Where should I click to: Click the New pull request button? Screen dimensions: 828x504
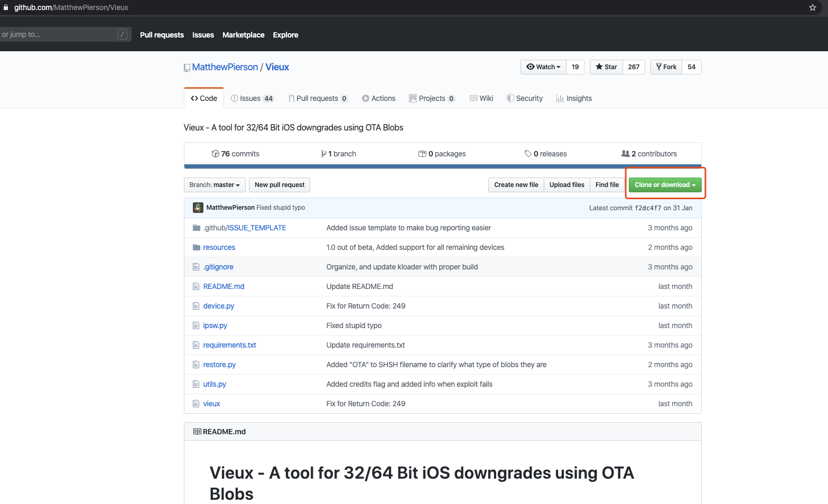click(280, 185)
